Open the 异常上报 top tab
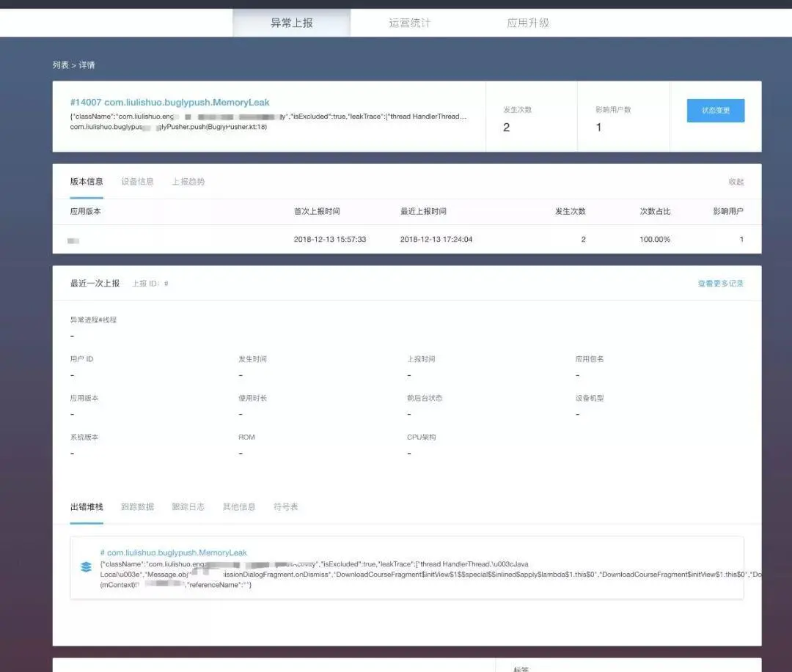 tap(291, 23)
